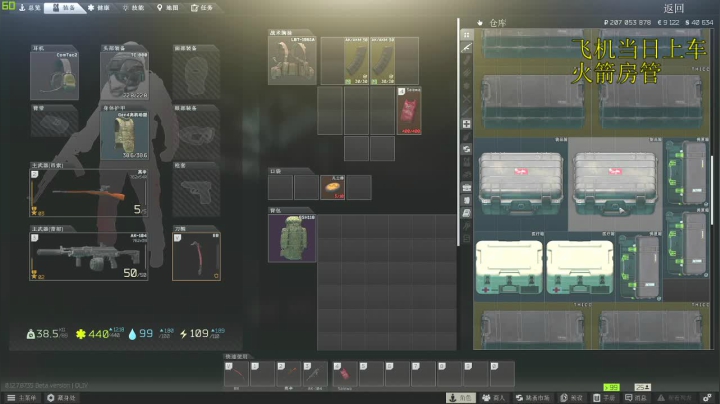Filter stash by barter exchange arrows icon
This screenshot has height=404, width=720.
tap(467, 149)
